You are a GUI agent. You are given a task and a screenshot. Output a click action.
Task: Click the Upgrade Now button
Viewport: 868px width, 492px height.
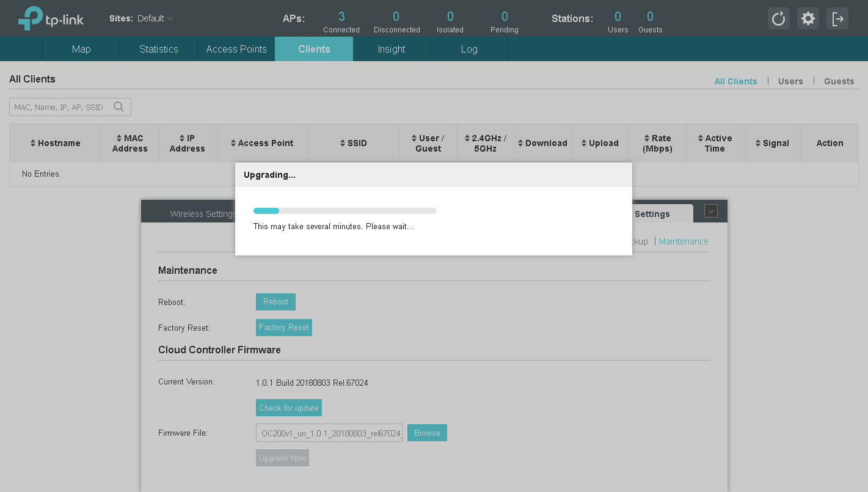[282, 458]
